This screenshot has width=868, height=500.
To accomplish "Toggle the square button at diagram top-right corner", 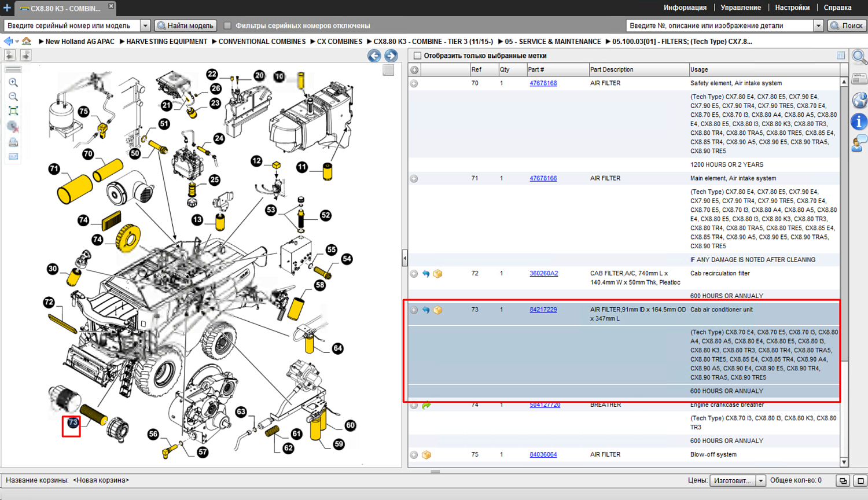I will (388, 70).
